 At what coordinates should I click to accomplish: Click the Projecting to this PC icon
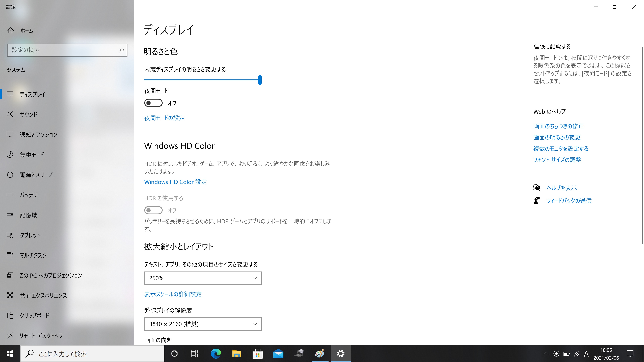click(10, 275)
